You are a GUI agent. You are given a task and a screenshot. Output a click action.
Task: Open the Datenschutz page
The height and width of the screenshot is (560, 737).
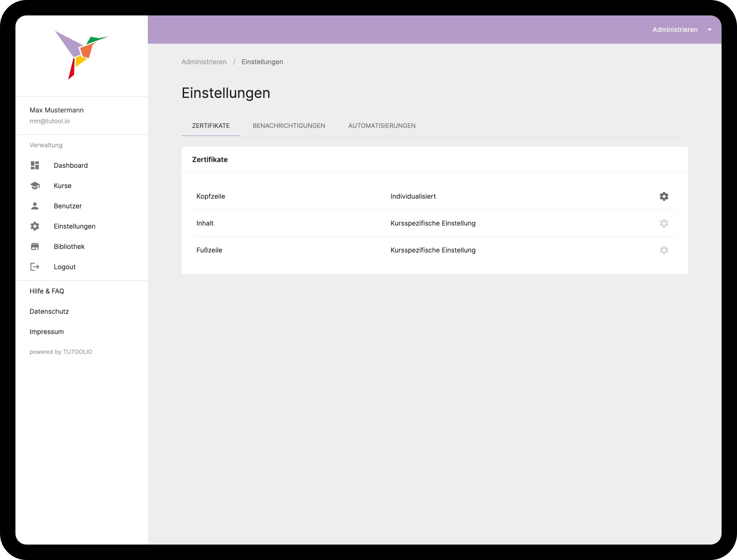(49, 311)
